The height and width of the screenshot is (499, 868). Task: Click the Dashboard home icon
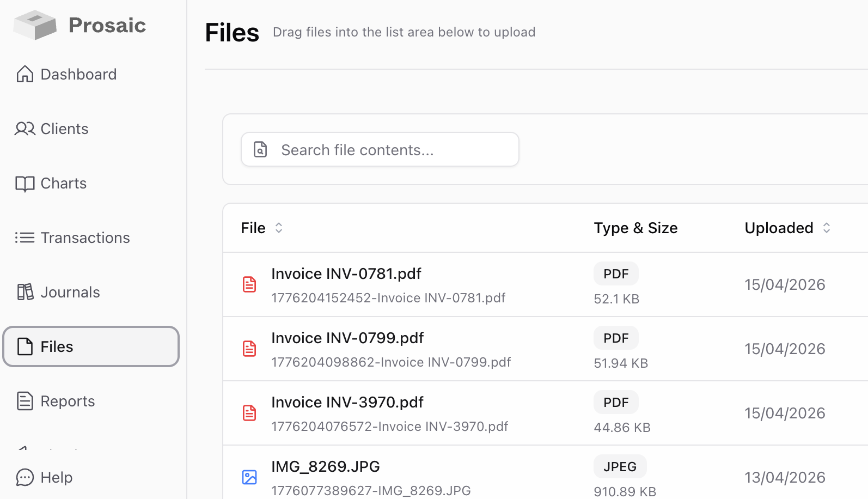(x=25, y=74)
